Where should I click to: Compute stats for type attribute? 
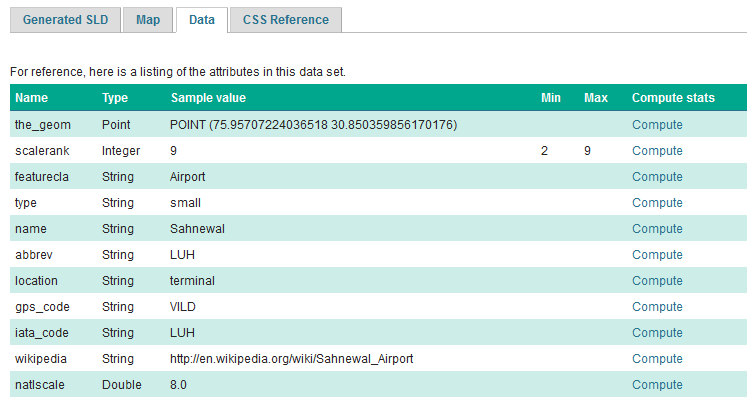coord(657,203)
